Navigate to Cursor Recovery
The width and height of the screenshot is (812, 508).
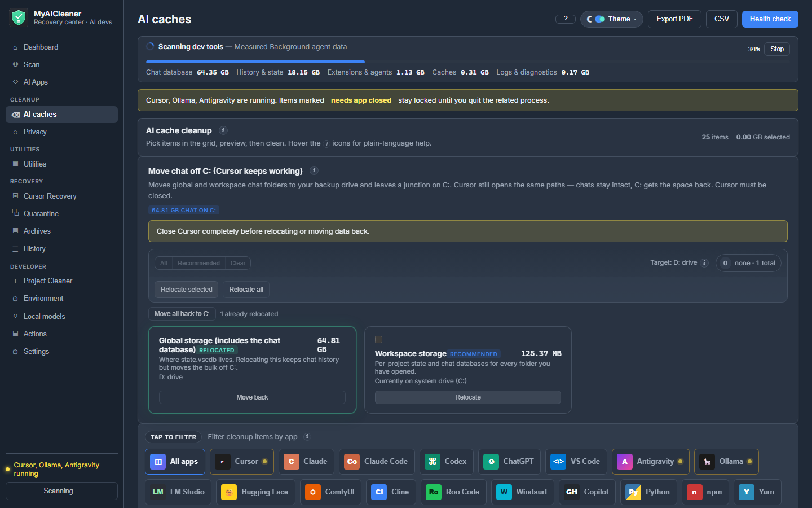(x=61, y=196)
